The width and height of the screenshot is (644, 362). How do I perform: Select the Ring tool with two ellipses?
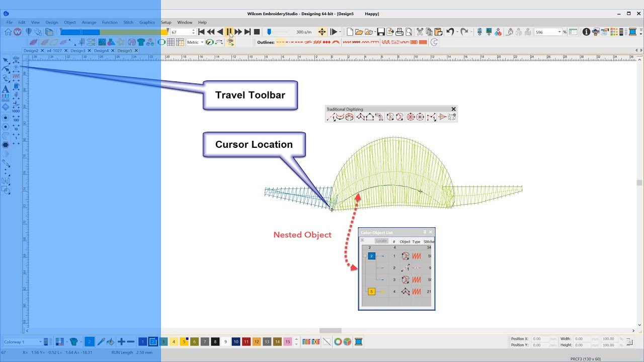[x=349, y=117]
